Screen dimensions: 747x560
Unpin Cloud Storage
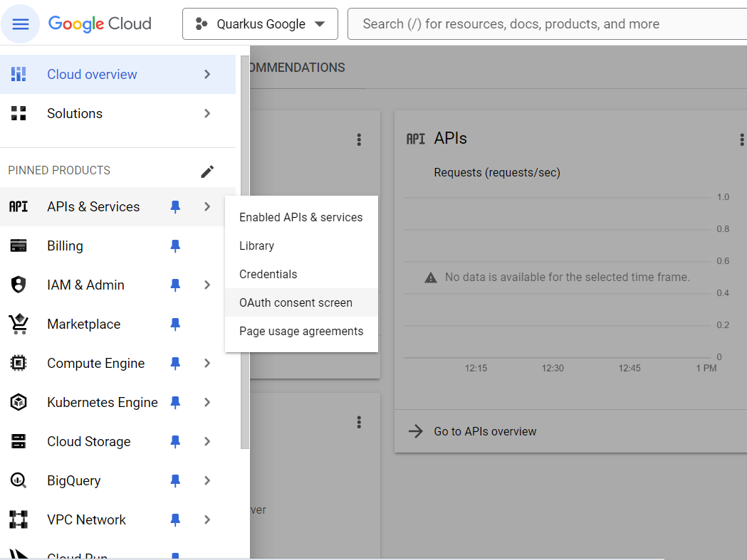point(175,441)
